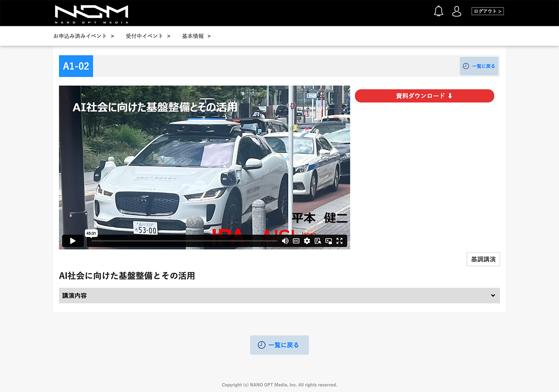Mute the video volume
Screen dimensions: 559x392
tap(285, 241)
